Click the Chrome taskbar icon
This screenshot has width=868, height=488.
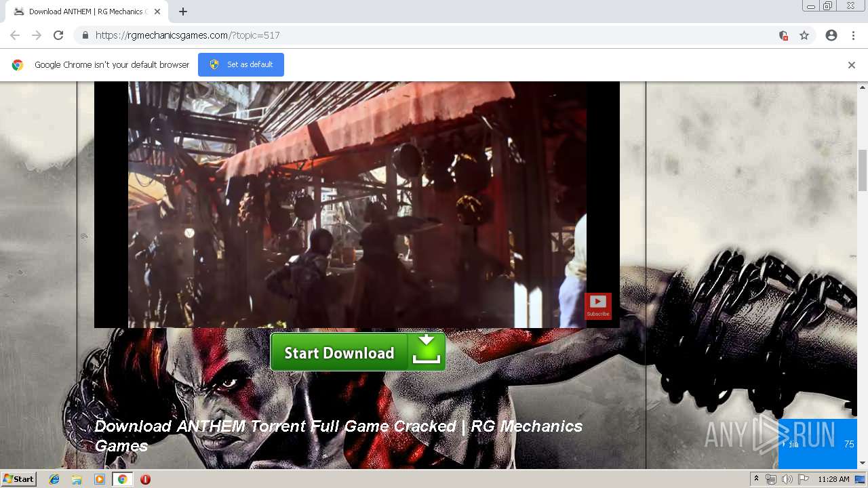122,479
